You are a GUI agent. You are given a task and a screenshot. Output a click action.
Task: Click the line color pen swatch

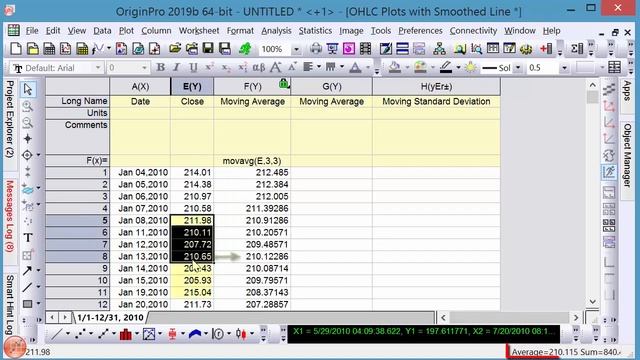coord(446,68)
